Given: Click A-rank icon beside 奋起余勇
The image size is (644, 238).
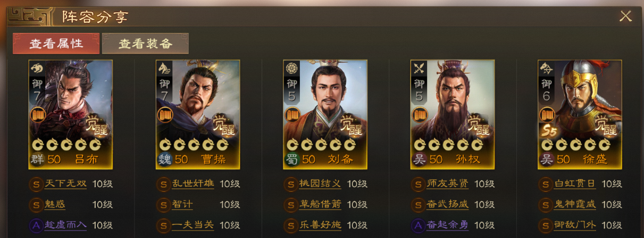Looking at the screenshot, I should pos(418,225).
